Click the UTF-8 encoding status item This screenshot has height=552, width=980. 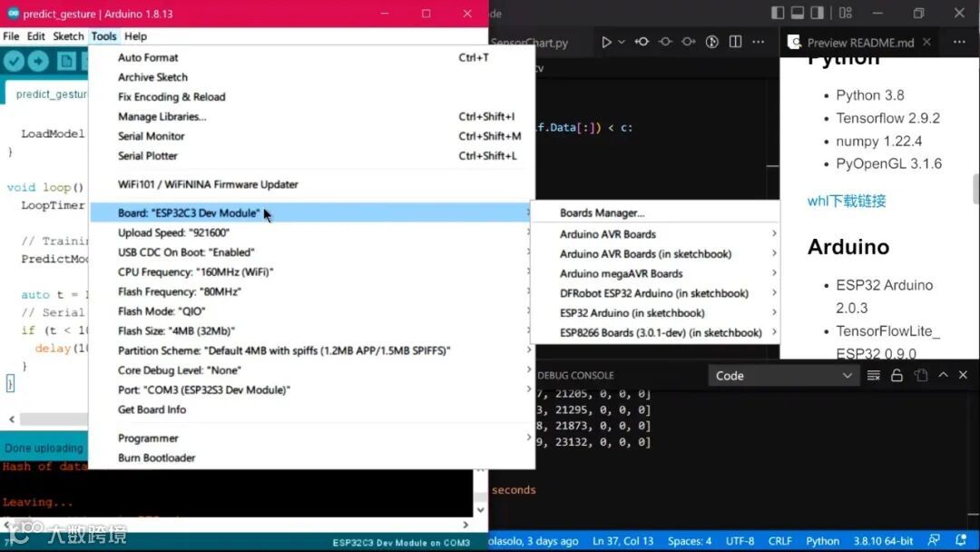(x=740, y=541)
